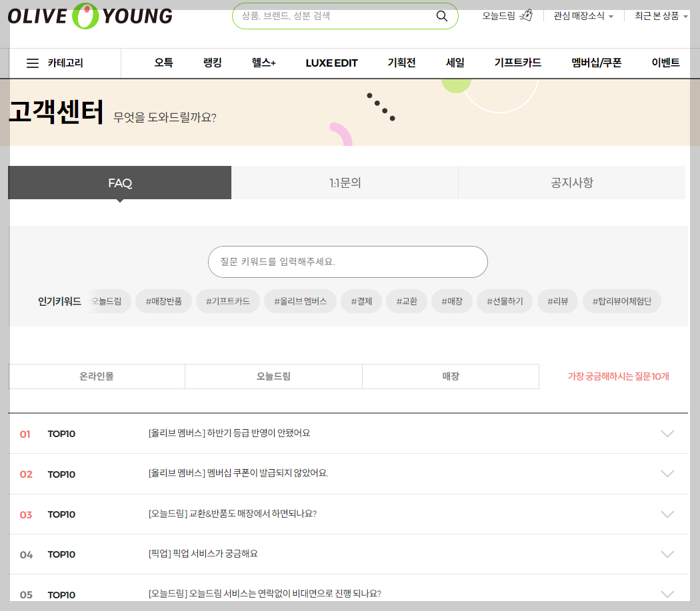This screenshot has width=700, height=611.
Task: Open question 교환&반품도 매장에서 하면되나요?
Action: coord(232,514)
